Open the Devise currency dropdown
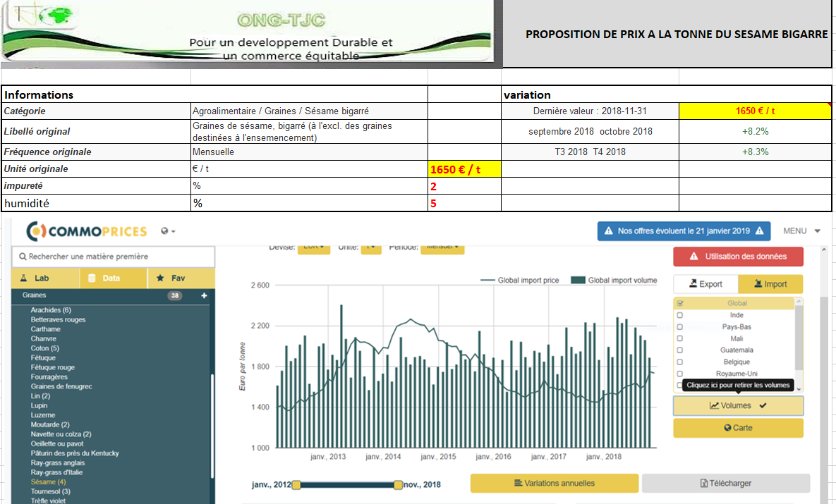The width and height of the screenshot is (836, 504). click(x=313, y=247)
